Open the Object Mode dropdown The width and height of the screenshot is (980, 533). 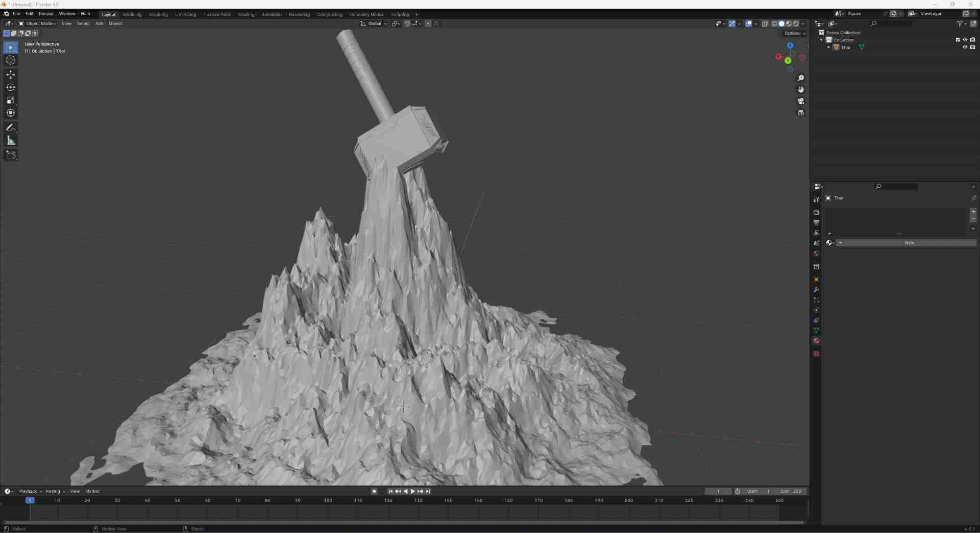pyautogui.click(x=38, y=23)
